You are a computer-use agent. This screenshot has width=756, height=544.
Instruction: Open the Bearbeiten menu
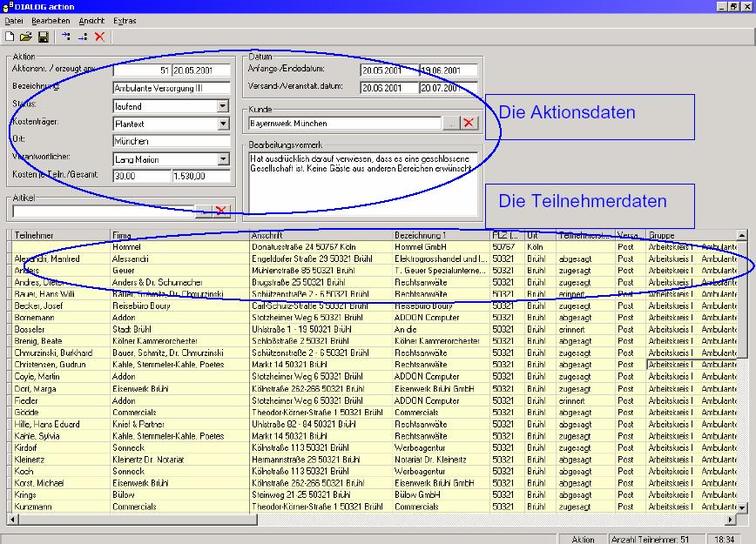[51, 20]
